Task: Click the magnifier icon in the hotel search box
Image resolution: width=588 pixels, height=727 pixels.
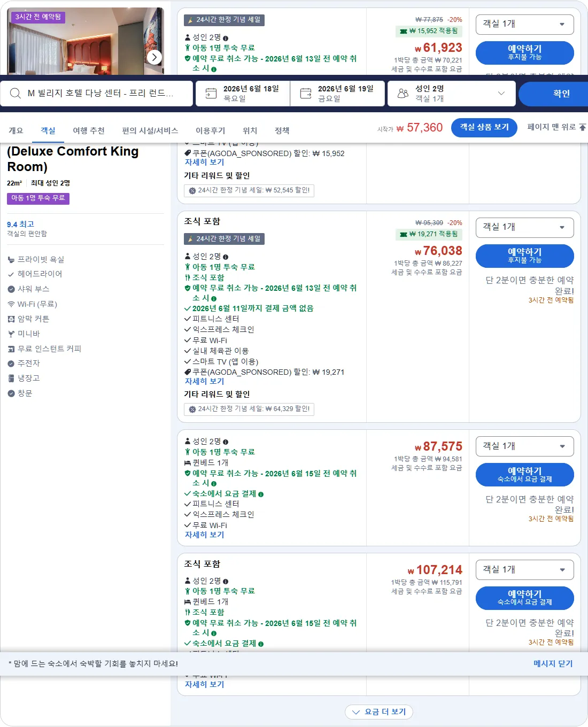Action: pos(16,94)
